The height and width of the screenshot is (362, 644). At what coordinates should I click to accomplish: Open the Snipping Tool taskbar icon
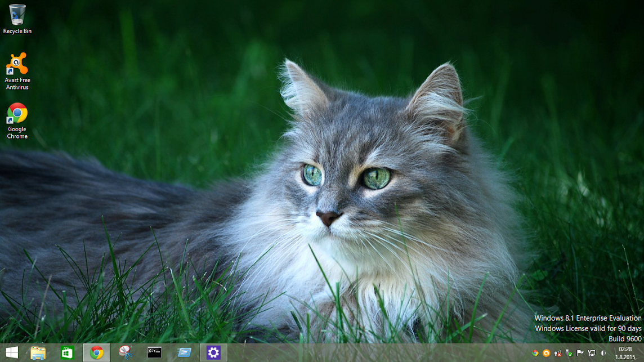126,352
